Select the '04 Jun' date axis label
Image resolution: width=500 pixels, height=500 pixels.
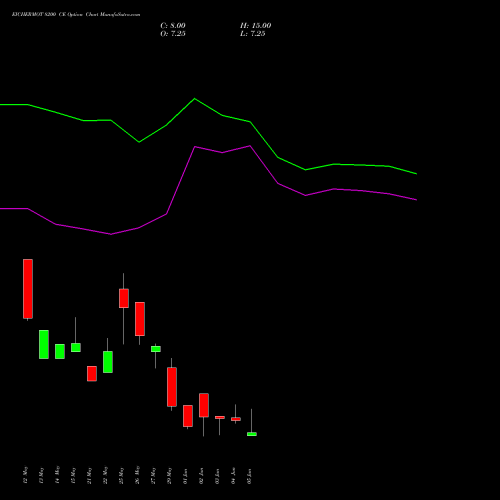click(234, 476)
